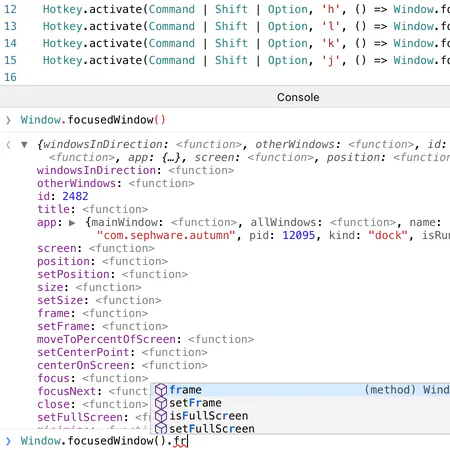The image size is (450, 450).
Task: Pick setFullScreen from the autocomplete popup
Action: click(x=300, y=428)
